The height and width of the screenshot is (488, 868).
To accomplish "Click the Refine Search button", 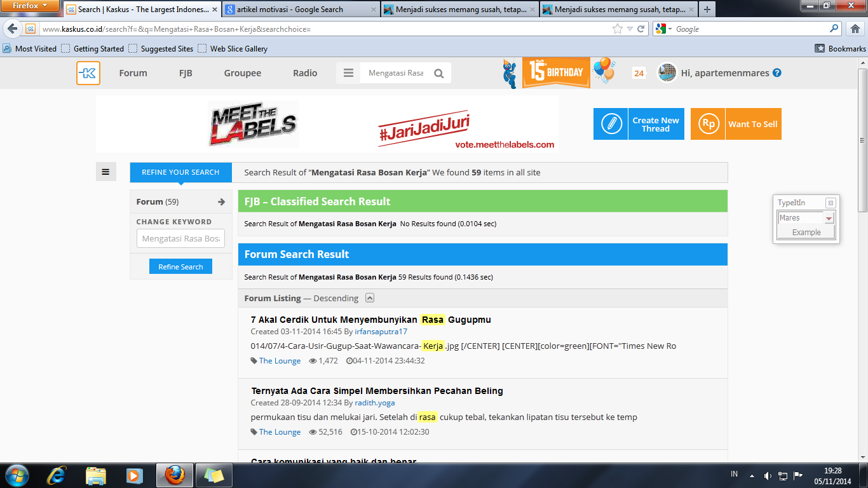I will coord(180,267).
